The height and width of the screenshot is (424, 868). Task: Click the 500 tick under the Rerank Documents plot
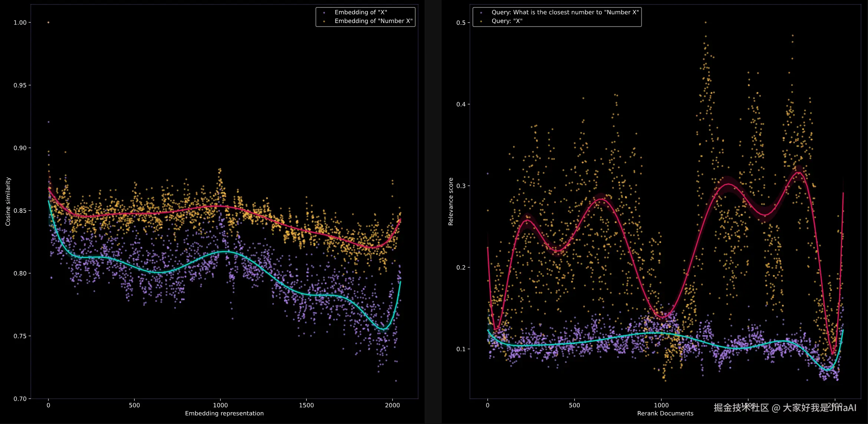pyautogui.click(x=574, y=405)
